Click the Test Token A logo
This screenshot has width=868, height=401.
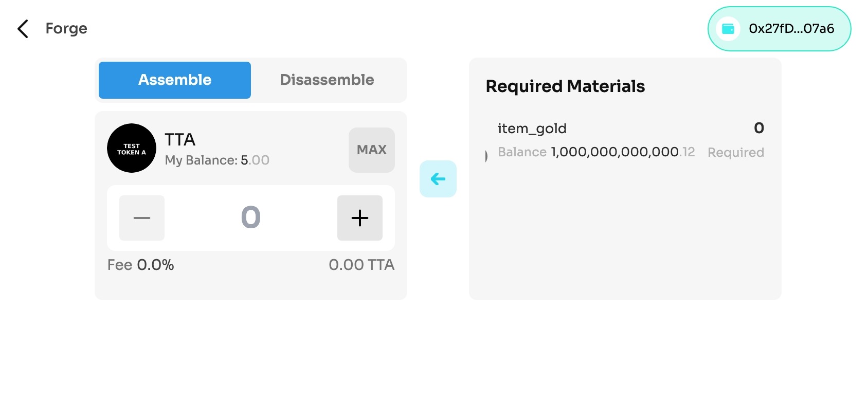coord(132,148)
